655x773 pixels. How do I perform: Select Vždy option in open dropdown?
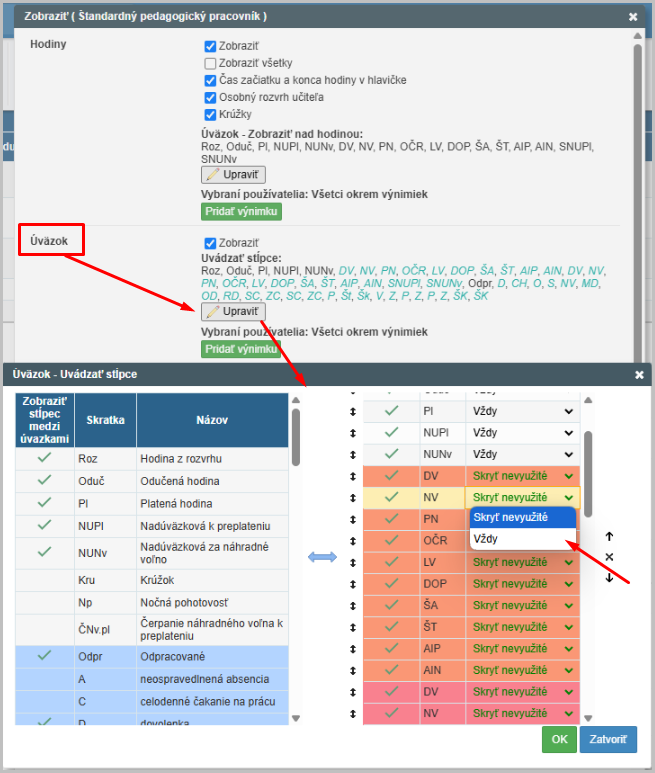coord(523,539)
